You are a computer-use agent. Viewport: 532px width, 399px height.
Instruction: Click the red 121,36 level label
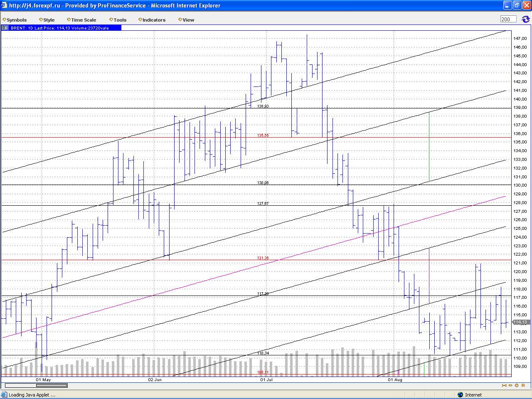[263, 258]
